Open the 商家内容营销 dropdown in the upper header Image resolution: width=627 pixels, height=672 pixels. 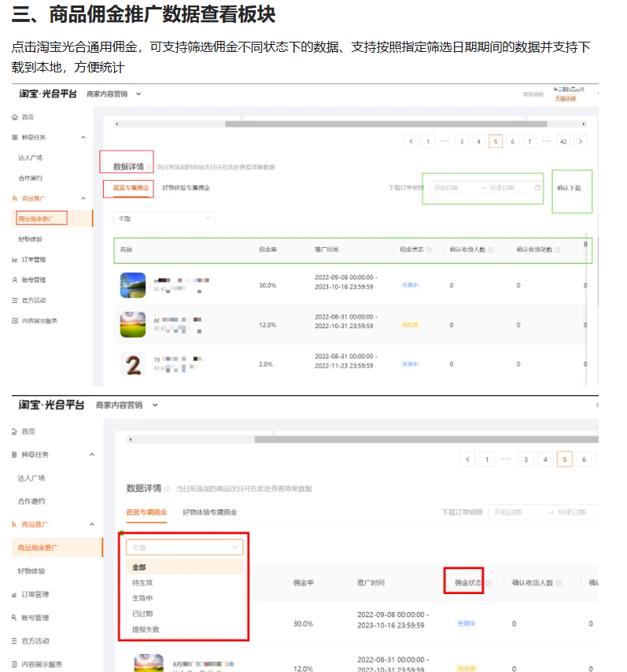coord(138,94)
